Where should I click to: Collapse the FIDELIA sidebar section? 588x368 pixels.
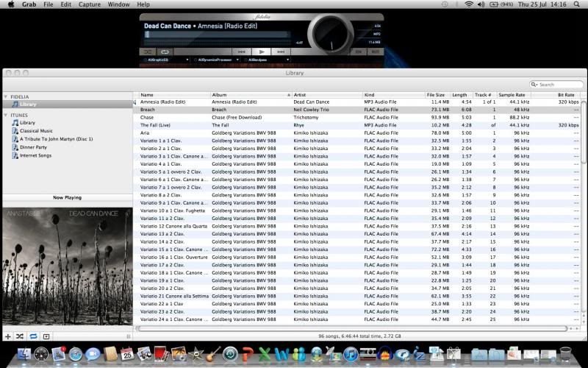tap(6, 97)
